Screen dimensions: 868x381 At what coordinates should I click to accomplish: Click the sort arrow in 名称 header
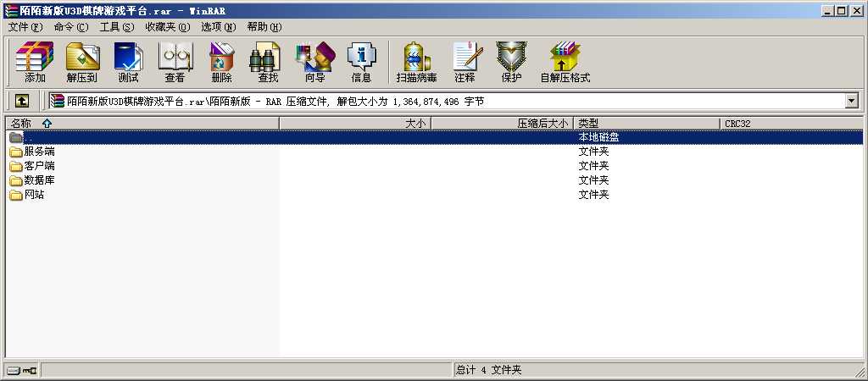point(47,124)
